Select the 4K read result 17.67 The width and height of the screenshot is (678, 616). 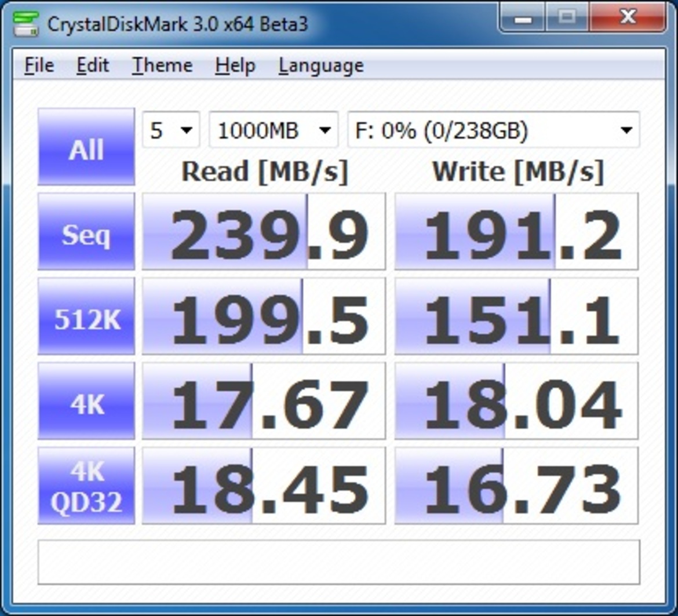pyautogui.click(x=264, y=401)
